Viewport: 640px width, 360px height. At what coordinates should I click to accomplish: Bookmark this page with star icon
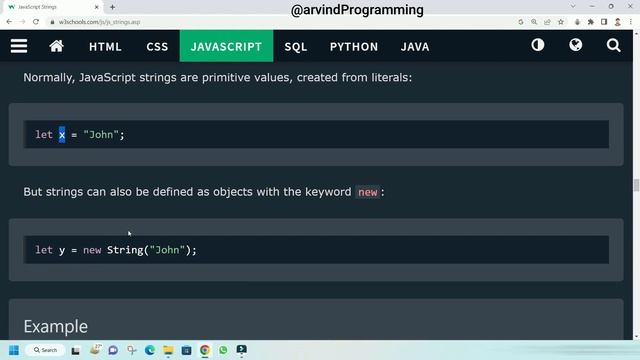pos(561,22)
